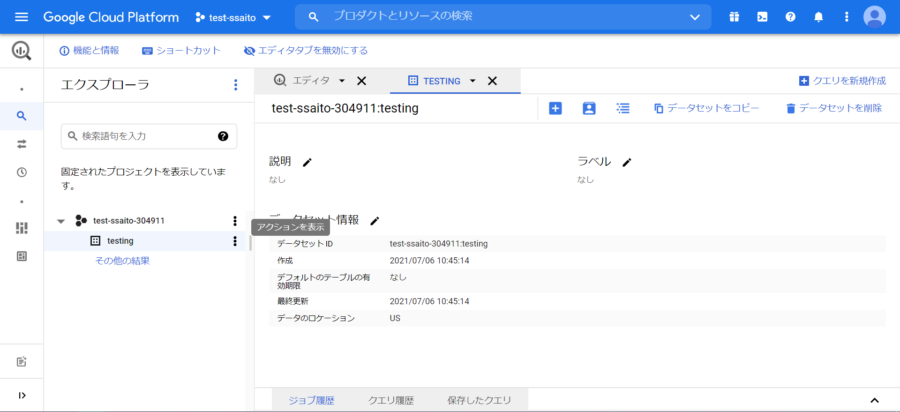Open the クエリ履歴 tab

391,400
